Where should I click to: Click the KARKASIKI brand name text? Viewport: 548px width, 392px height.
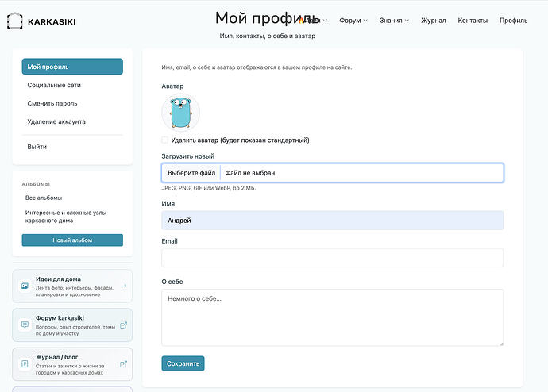point(52,21)
